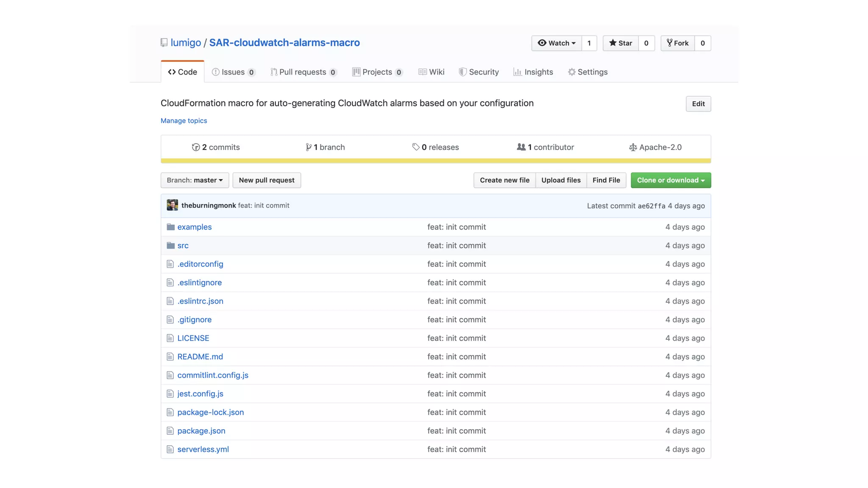
Task: Click the contributors people icon
Action: pos(521,147)
